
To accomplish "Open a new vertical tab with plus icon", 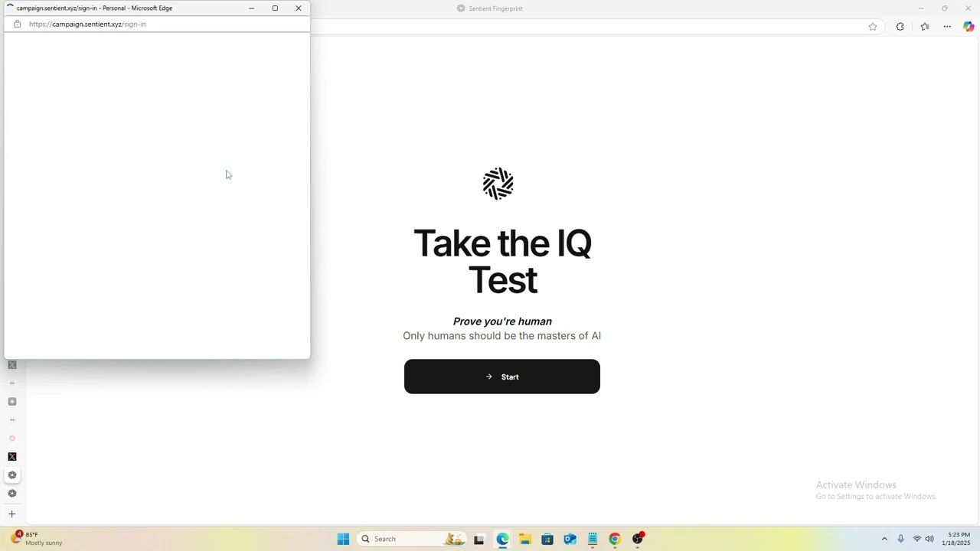I will point(11,514).
